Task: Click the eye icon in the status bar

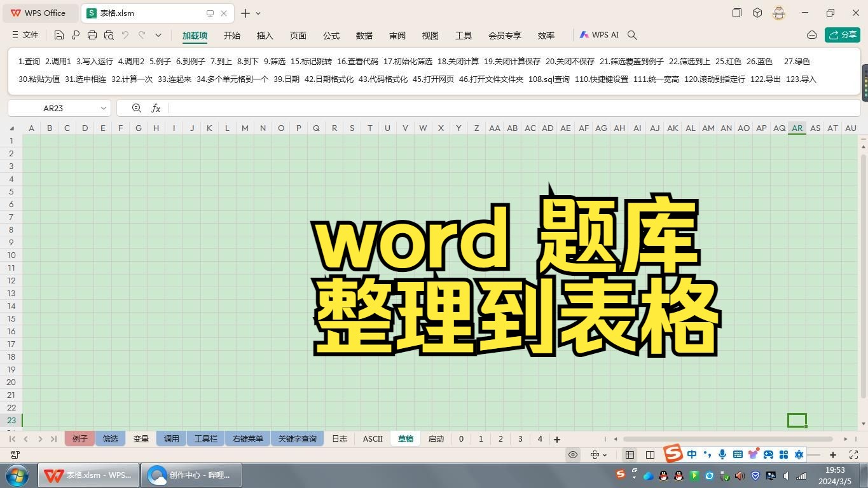Action: (x=572, y=454)
